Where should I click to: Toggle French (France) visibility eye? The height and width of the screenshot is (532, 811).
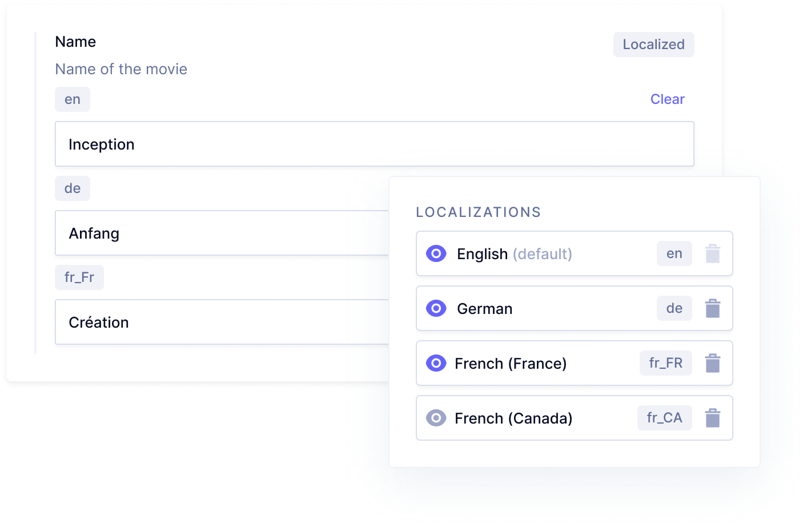click(x=436, y=363)
